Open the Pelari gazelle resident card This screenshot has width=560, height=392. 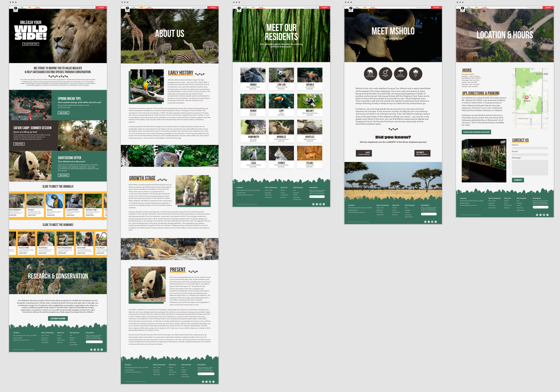[310, 157]
